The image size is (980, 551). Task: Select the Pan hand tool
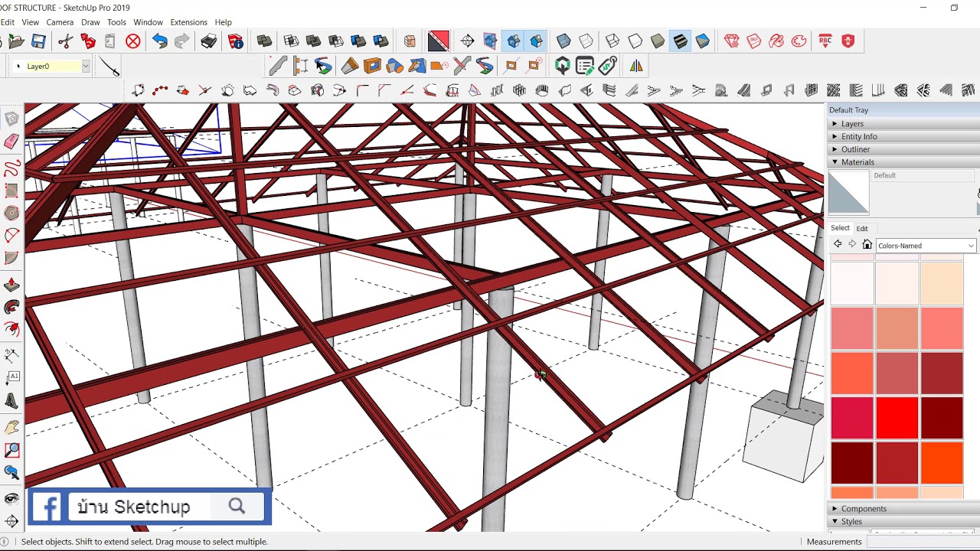coord(11,428)
